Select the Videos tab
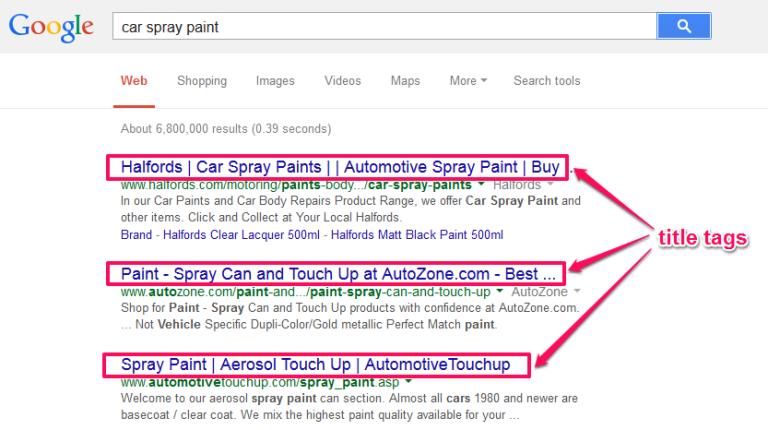This screenshot has width=768, height=430. 342,81
